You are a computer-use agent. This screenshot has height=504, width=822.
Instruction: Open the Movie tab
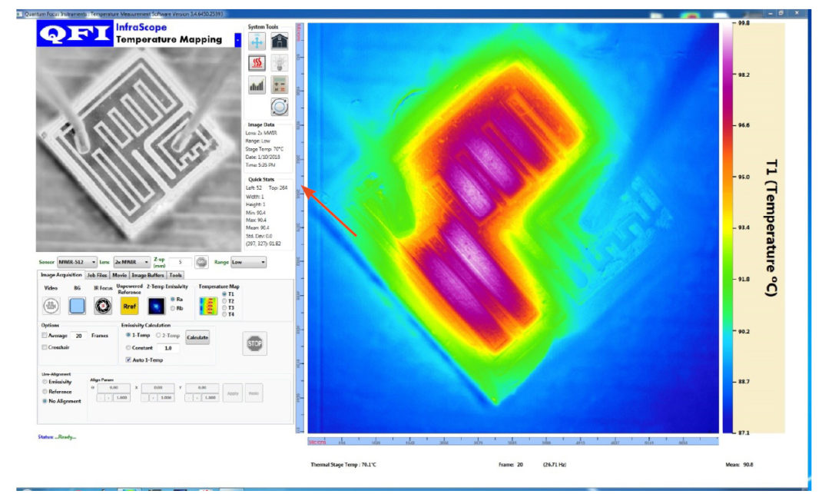tap(120, 274)
